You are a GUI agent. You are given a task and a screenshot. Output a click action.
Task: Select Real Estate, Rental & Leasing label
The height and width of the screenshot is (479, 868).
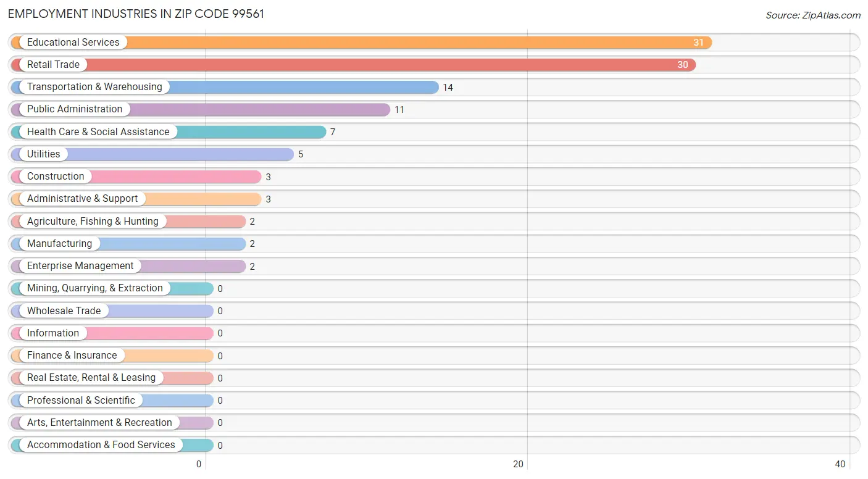click(91, 378)
